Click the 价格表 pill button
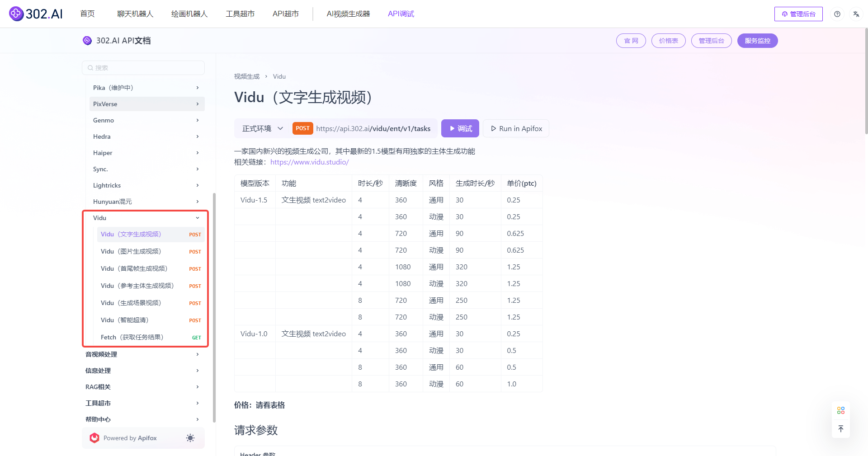The width and height of the screenshot is (868, 456). click(x=669, y=41)
